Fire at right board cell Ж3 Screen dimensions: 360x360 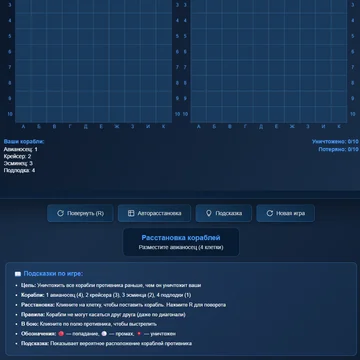tap(292, 5)
